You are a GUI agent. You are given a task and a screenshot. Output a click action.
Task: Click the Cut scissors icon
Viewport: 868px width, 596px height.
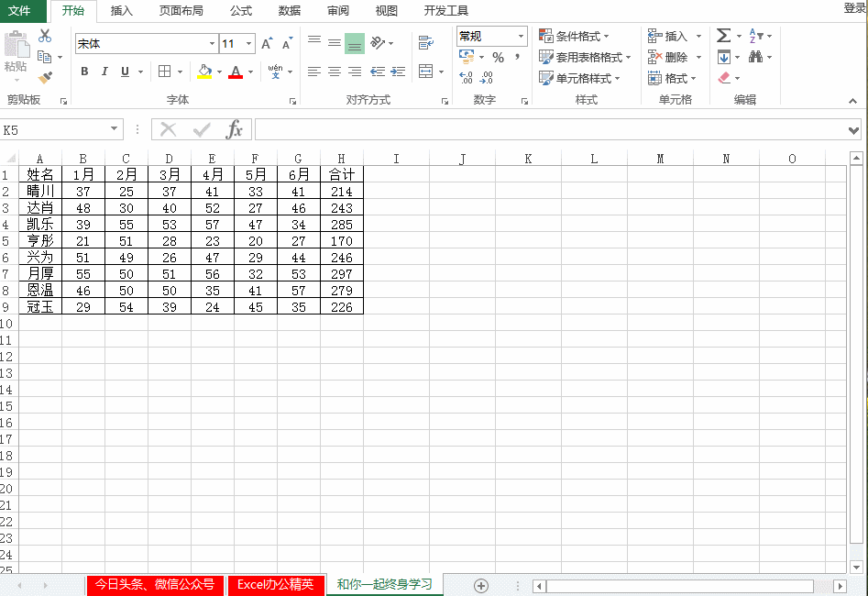pos(45,36)
